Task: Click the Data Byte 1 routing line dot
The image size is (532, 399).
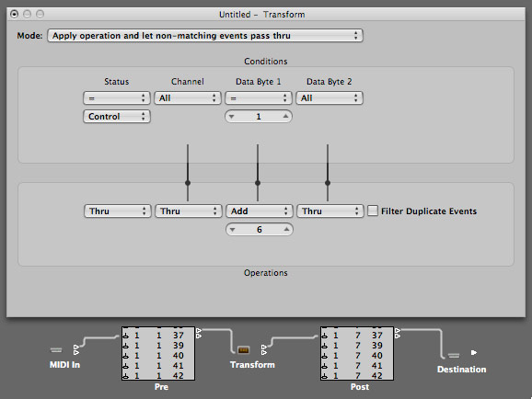Action: pos(258,183)
